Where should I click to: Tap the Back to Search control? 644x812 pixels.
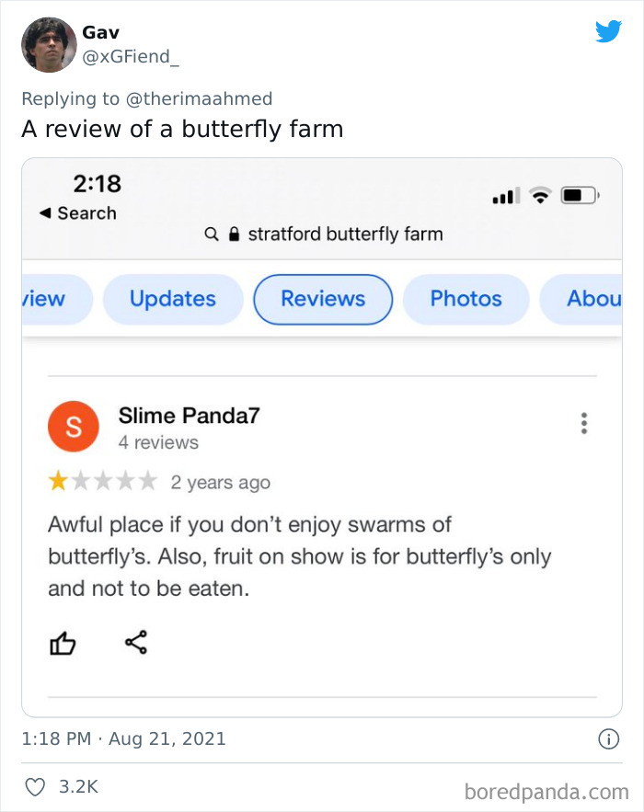(74, 212)
